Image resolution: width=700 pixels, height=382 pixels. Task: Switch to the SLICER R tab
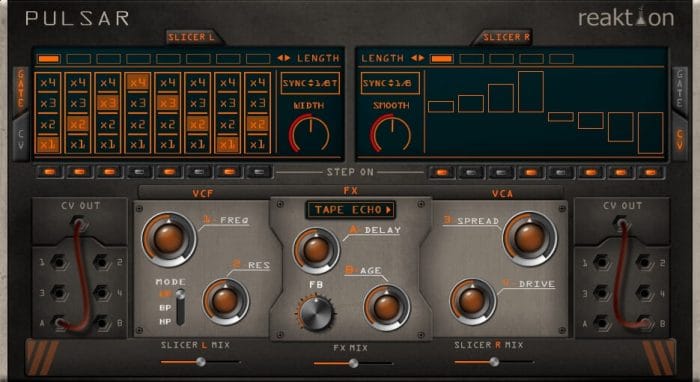pos(506,37)
